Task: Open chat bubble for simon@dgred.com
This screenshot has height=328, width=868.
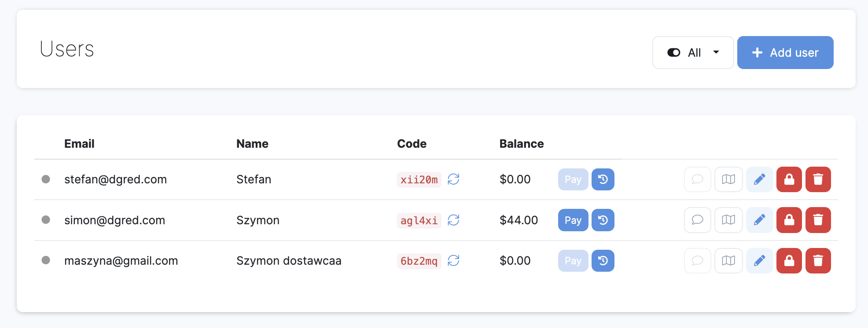Action: [697, 220]
